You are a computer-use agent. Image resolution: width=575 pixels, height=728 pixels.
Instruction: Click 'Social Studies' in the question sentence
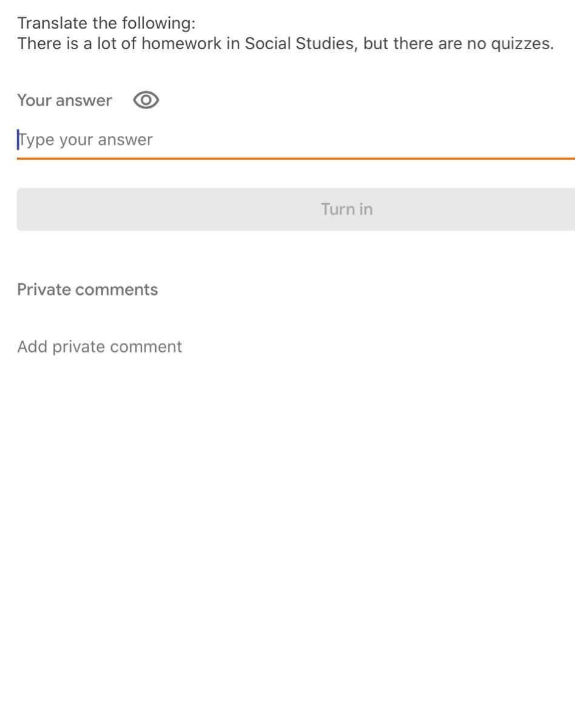pyautogui.click(x=300, y=44)
